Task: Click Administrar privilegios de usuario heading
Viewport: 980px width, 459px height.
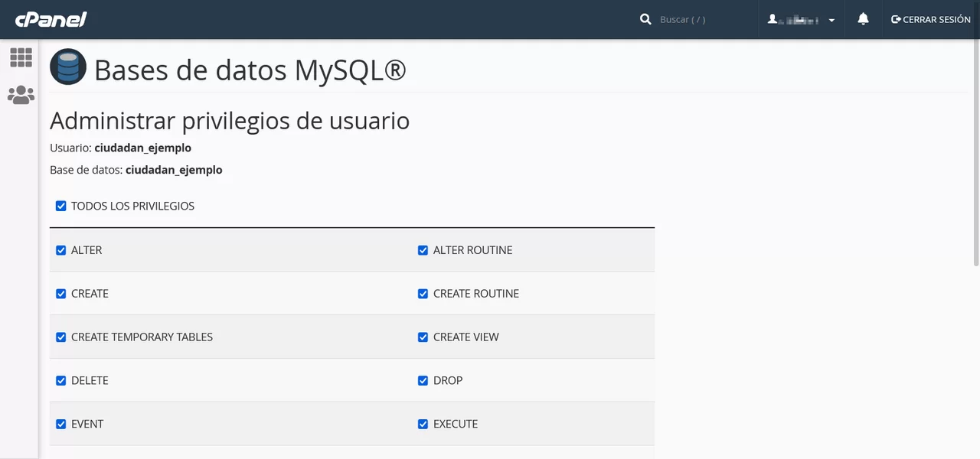Action: pyautogui.click(x=230, y=121)
